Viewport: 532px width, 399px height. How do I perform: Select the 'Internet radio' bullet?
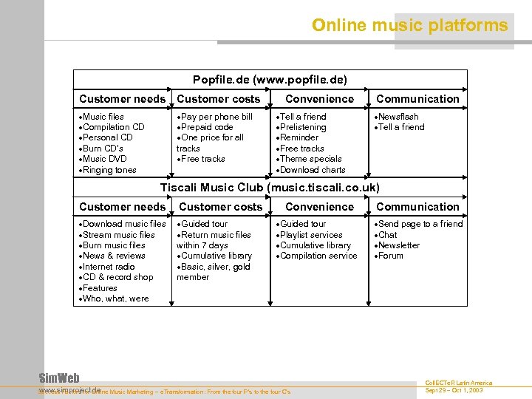[106, 267]
